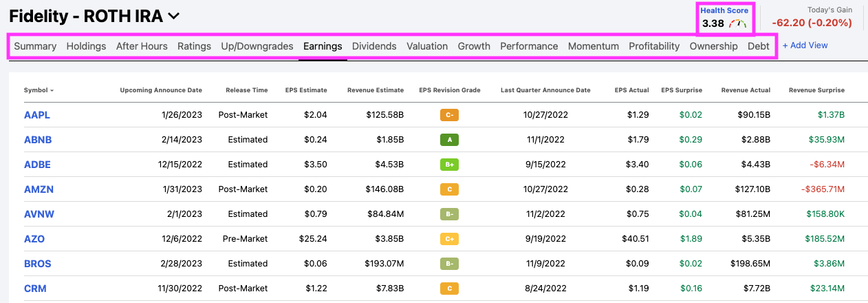The height and width of the screenshot is (303, 868).
Task: Select the Up/Downgrades tab
Action: (257, 46)
